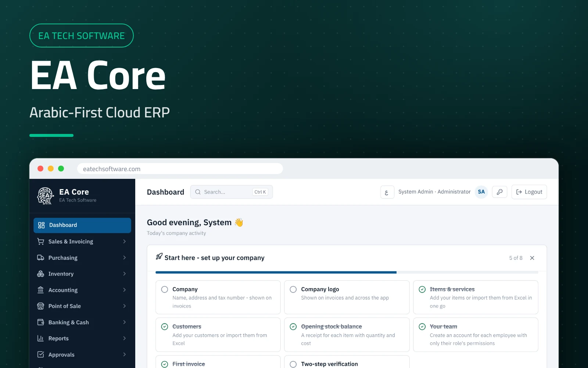Click the setup progress bar
588x368 pixels.
tap(347, 272)
